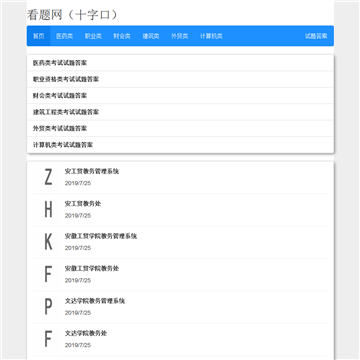Open article 安徽工贸学院教务管理系统
The height and width of the screenshot is (360, 360).
point(101,236)
